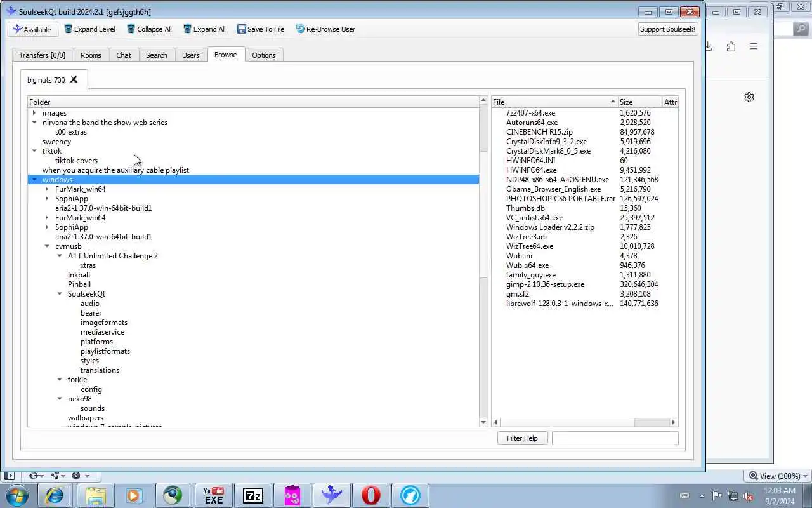This screenshot has width=812, height=508.
Task: Open the Support Soulseek! button
Action: pyautogui.click(x=668, y=29)
